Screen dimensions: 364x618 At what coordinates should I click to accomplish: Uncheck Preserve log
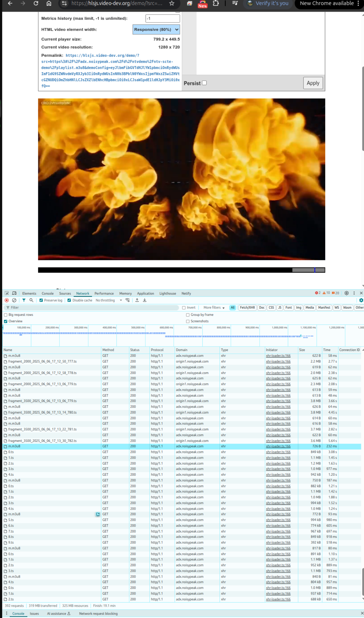coord(41,300)
